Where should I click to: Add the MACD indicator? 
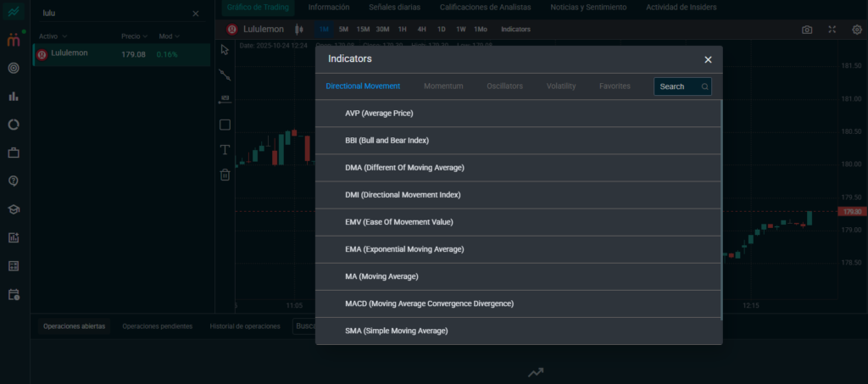pos(429,303)
